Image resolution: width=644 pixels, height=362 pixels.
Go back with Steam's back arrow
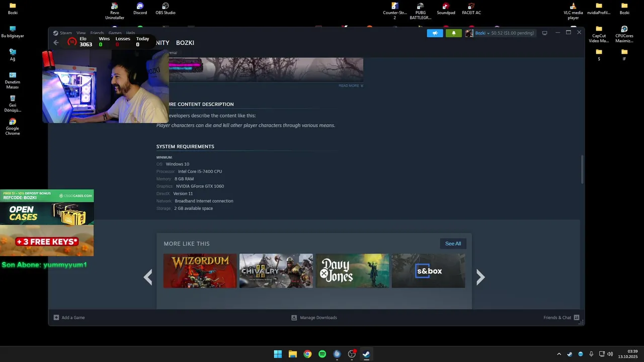56,43
